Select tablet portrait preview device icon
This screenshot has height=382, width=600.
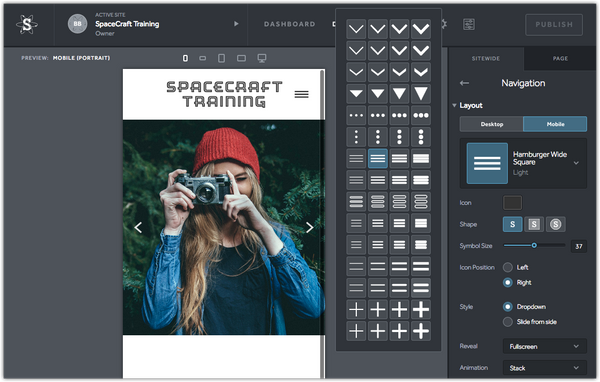(x=221, y=58)
